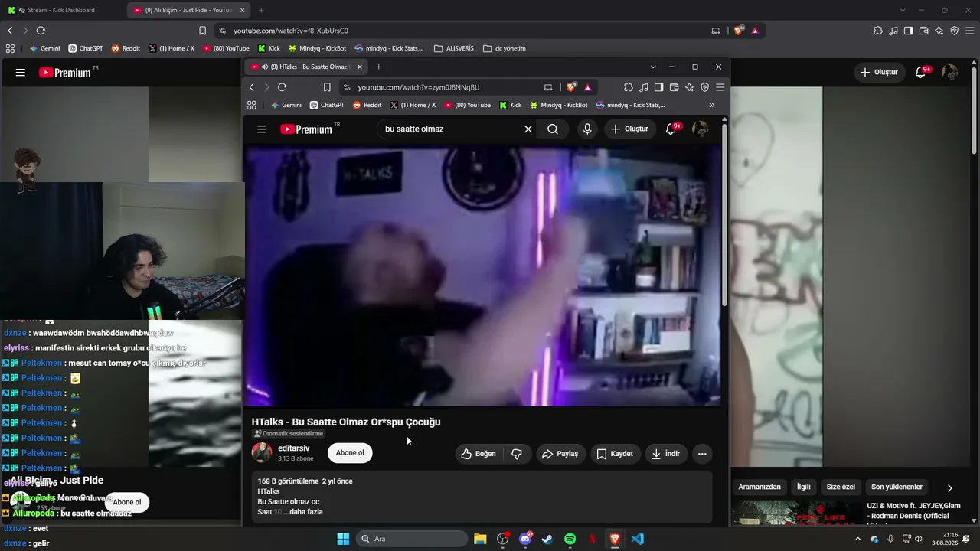Open Visual Studio Code from the taskbar

pos(638,539)
